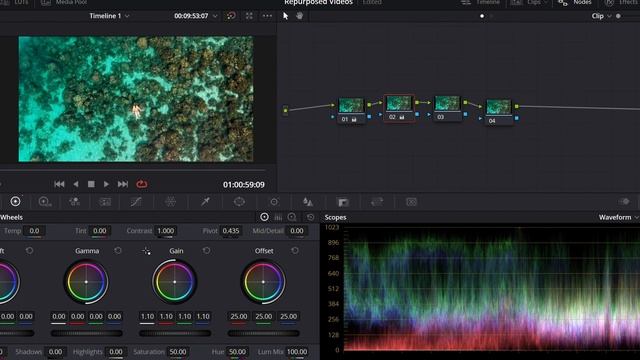Open the Power Window palette
Viewport: 640px width, 360px height.
pyautogui.click(x=239, y=202)
